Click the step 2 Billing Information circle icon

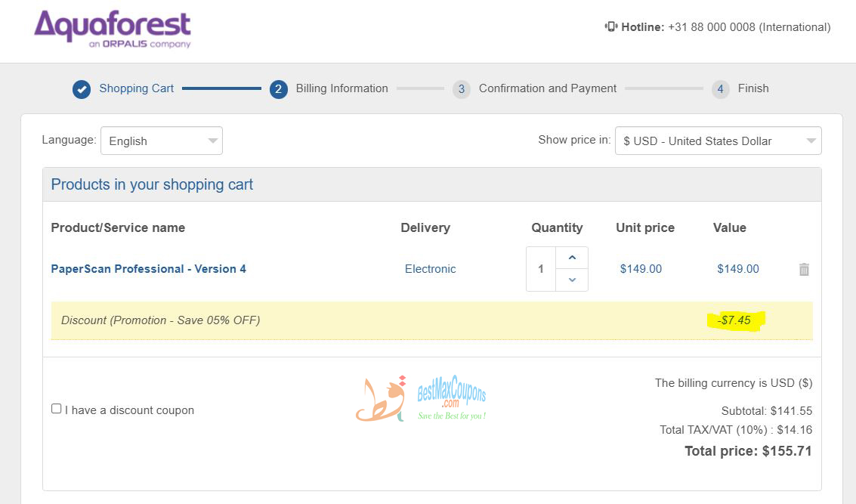point(278,88)
